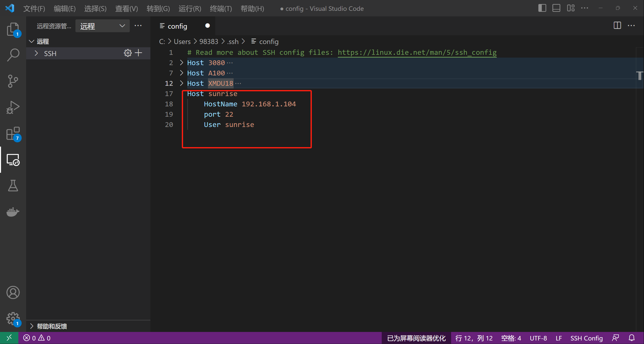
Task: Click the User sunrise line
Action: click(x=229, y=124)
